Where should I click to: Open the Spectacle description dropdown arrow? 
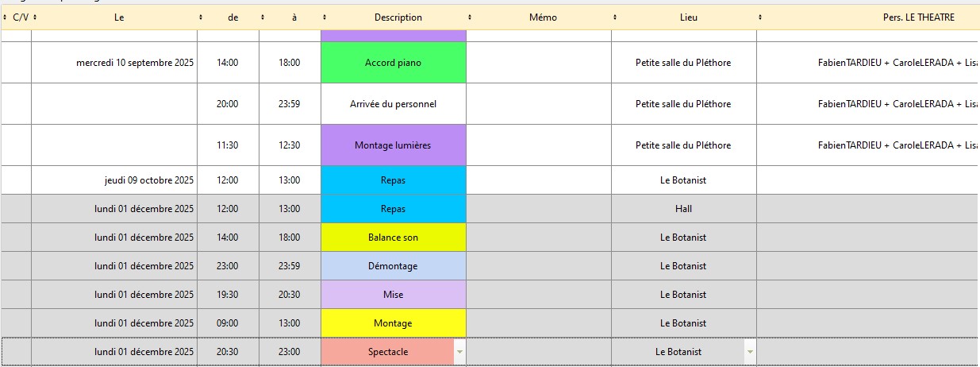pos(459,352)
